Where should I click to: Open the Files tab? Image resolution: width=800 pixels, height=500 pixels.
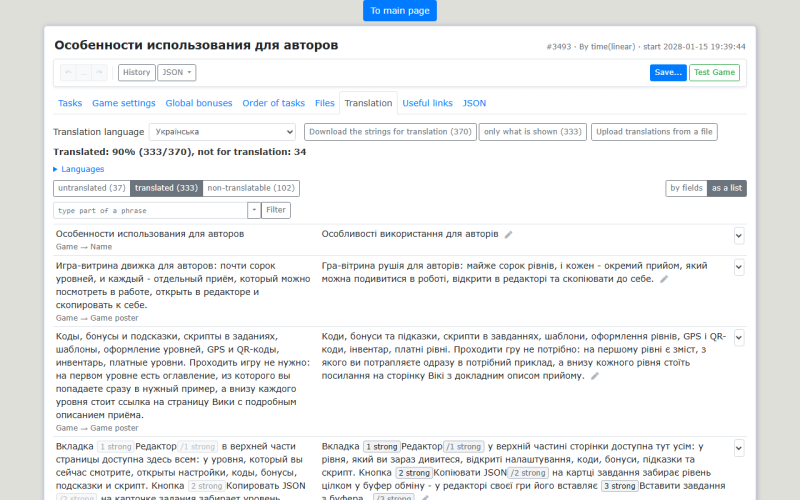pyautogui.click(x=324, y=103)
